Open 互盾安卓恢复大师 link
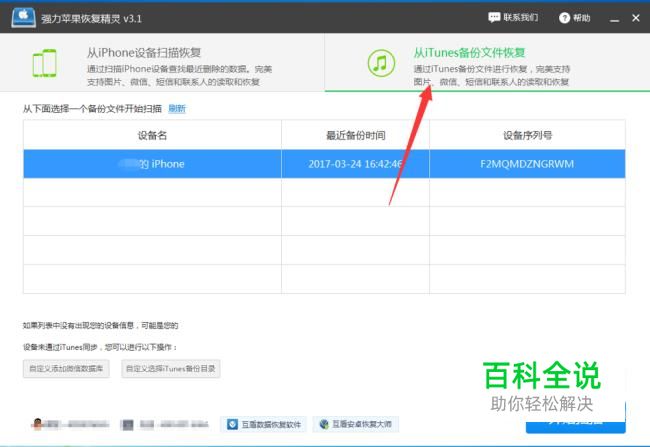The height and width of the screenshot is (447, 650). (356, 424)
